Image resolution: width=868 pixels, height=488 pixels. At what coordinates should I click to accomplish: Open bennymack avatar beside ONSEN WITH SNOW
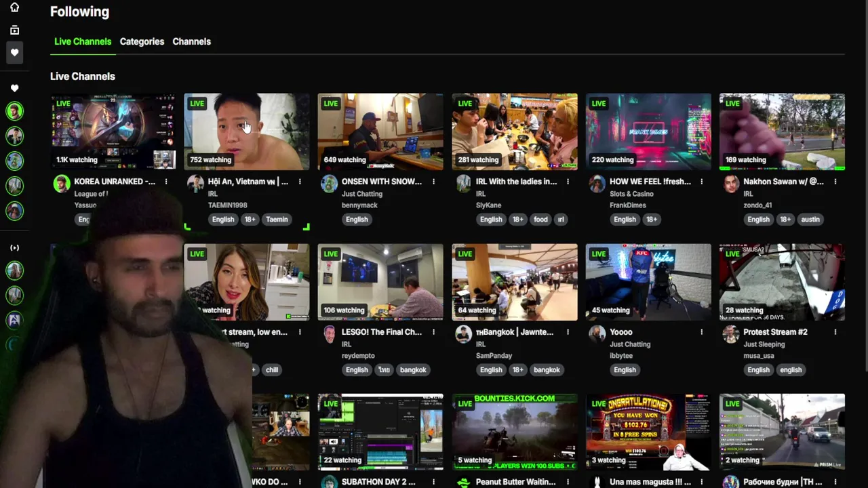pyautogui.click(x=329, y=184)
